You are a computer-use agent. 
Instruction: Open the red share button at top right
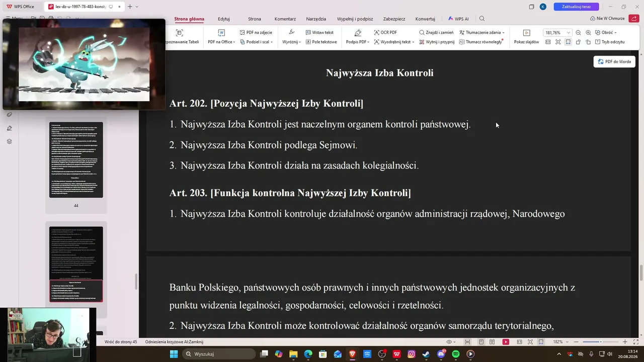tap(634, 19)
